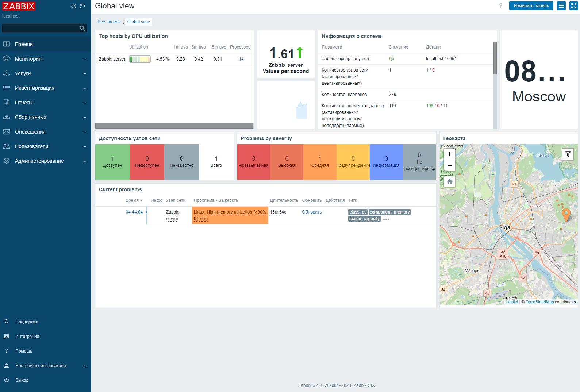
Task: Click the search magnifier icon
Action: pos(82,28)
